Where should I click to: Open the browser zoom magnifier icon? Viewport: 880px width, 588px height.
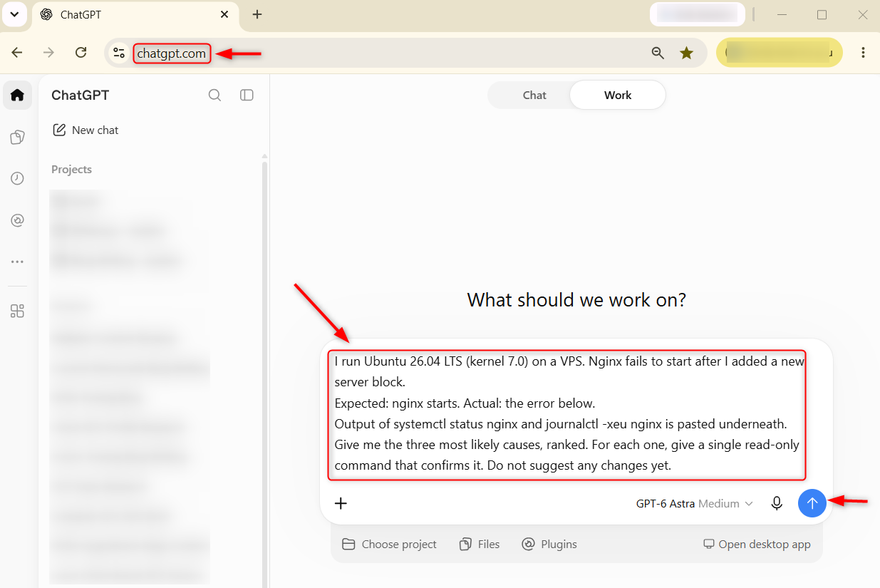tap(658, 53)
